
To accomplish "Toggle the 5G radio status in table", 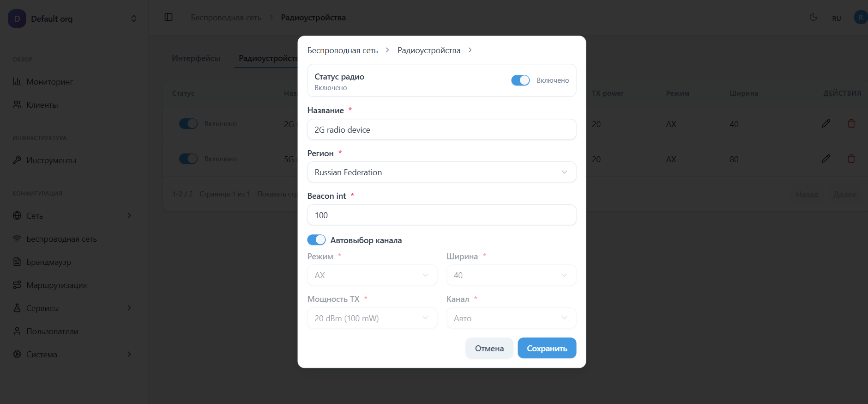I will click(188, 159).
